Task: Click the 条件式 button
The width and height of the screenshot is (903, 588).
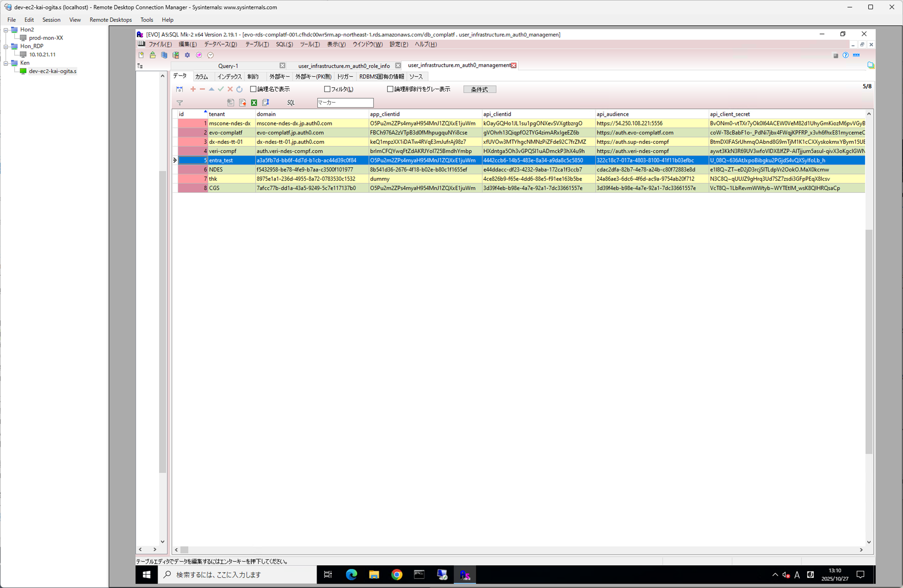Action: (480, 89)
